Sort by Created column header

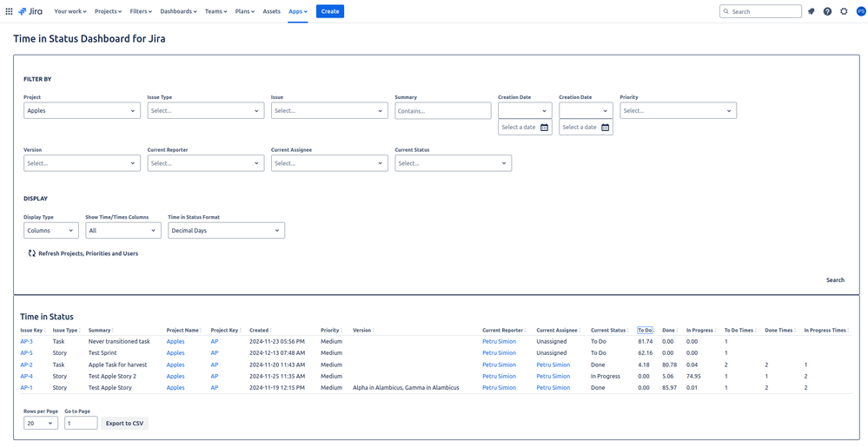coord(260,331)
